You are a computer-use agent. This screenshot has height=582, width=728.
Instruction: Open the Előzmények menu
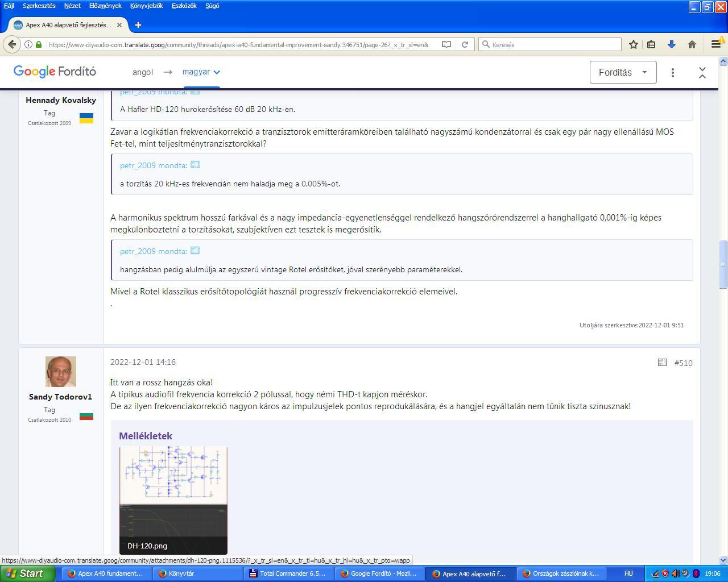tap(105, 6)
